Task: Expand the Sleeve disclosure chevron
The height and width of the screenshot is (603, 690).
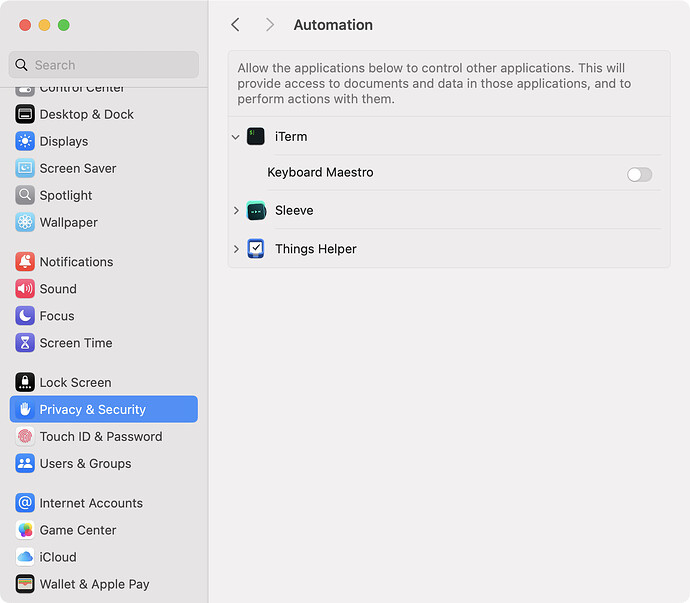Action: [236, 211]
